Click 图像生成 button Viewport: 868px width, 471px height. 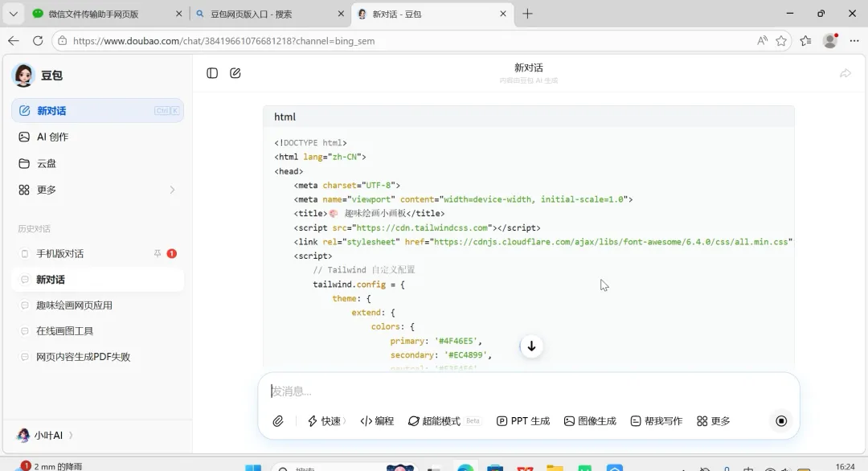coord(590,421)
